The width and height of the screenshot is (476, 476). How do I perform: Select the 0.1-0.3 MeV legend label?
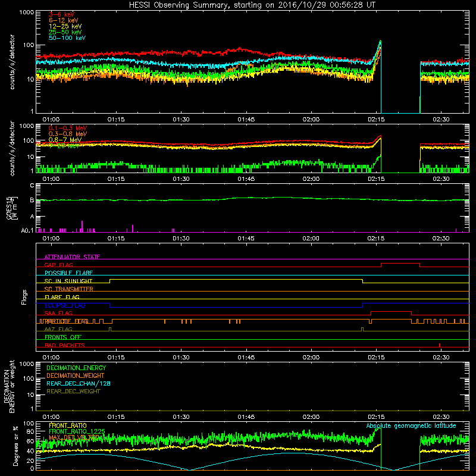point(68,128)
